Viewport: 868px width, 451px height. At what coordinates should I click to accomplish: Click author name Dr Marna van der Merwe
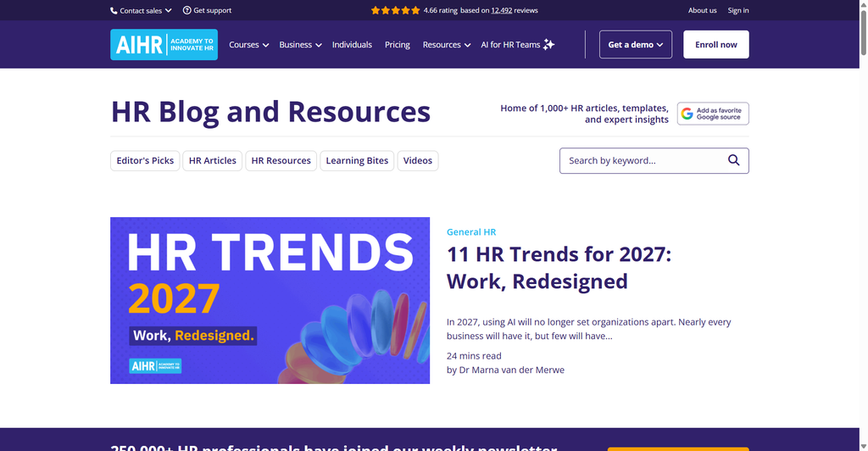pyautogui.click(x=511, y=370)
